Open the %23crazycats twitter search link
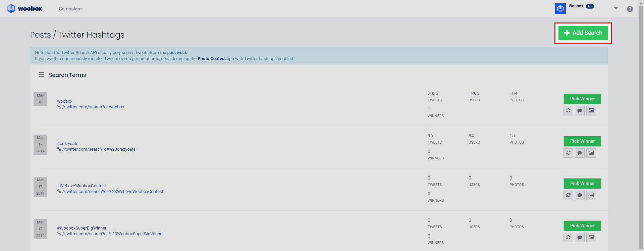 pos(99,149)
